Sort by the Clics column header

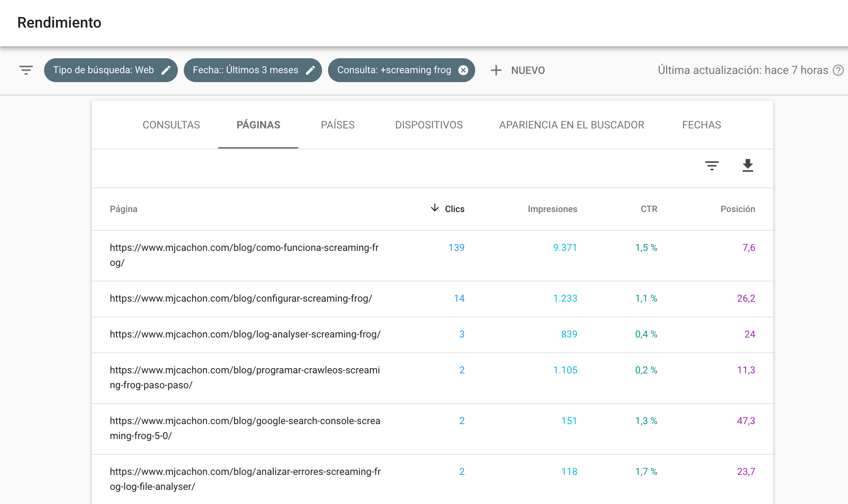click(454, 209)
